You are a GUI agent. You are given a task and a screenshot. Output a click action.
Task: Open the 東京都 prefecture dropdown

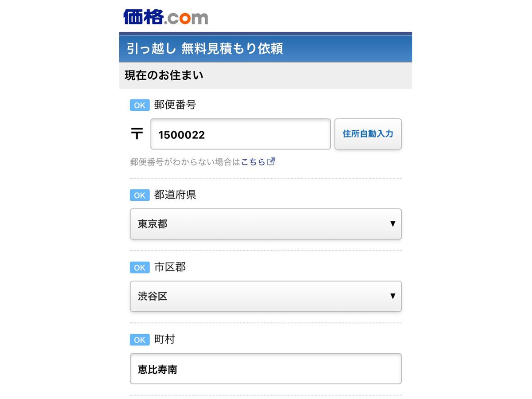[266, 224]
